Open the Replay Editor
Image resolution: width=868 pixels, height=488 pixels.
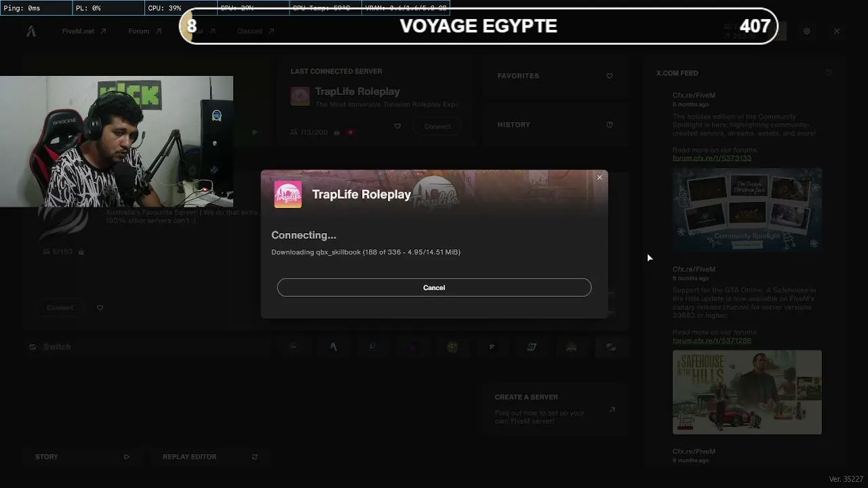point(210,457)
